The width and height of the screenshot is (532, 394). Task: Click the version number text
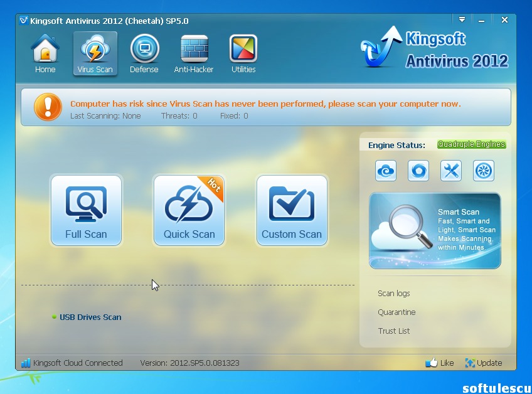click(189, 363)
